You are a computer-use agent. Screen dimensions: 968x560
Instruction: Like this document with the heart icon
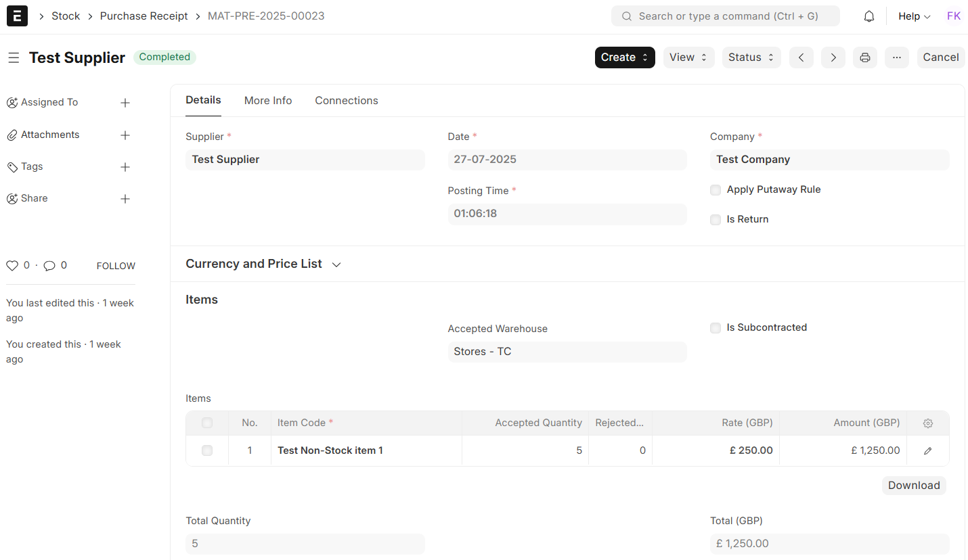12,266
